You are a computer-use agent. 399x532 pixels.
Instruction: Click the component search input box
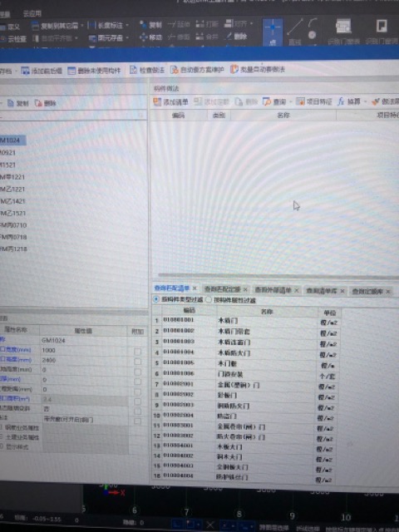pyautogui.click(x=72, y=116)
